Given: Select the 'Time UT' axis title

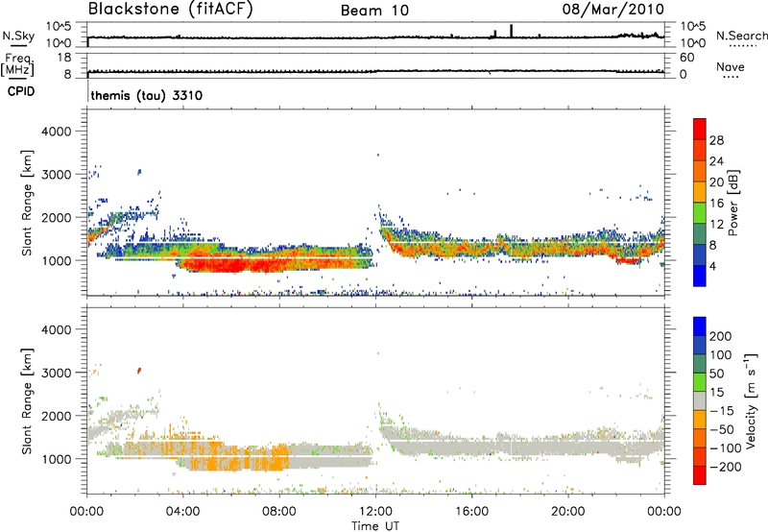Looking at the screenshot, I should (375, 526).
